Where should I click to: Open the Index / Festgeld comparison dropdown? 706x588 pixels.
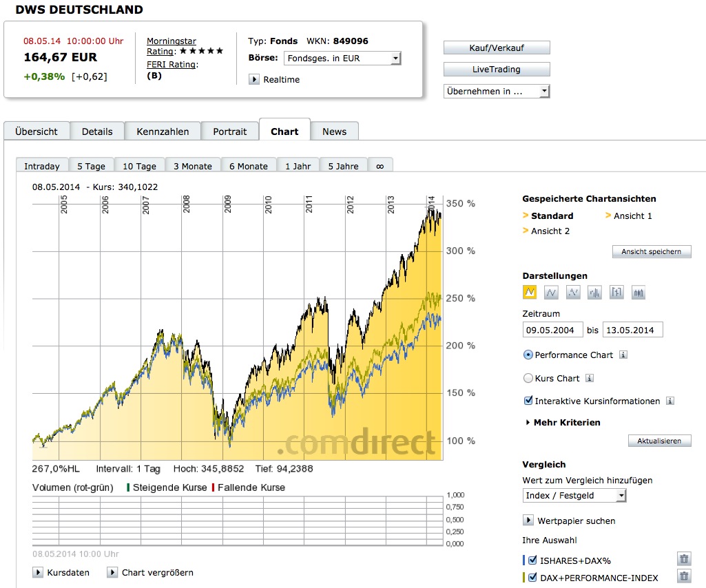574,495
